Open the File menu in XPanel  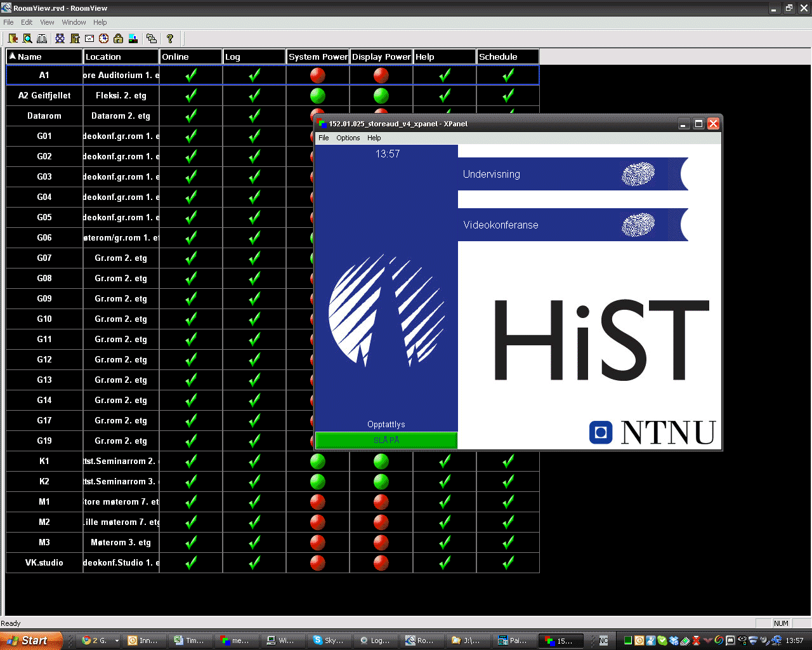[324, 138]
